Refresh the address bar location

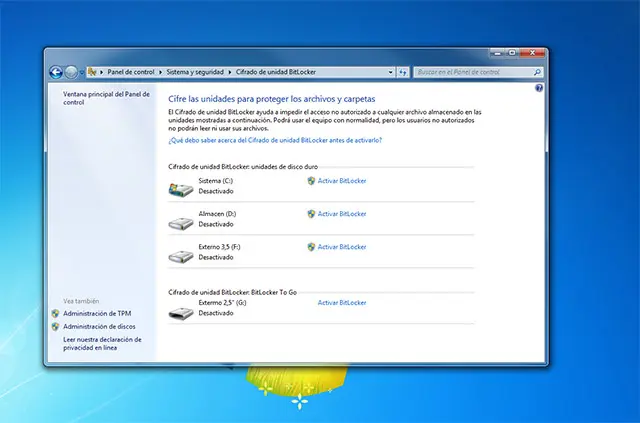point(403,72)
